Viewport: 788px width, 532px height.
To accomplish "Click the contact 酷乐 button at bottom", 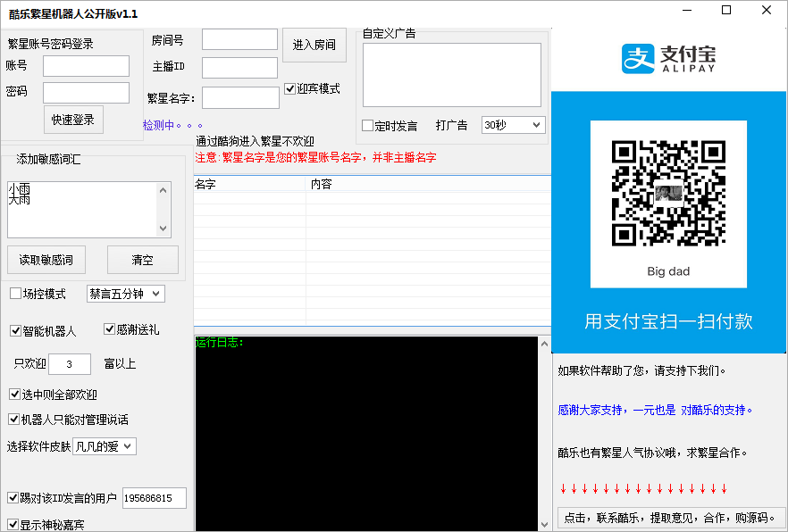I will click(x=670, y=518).
